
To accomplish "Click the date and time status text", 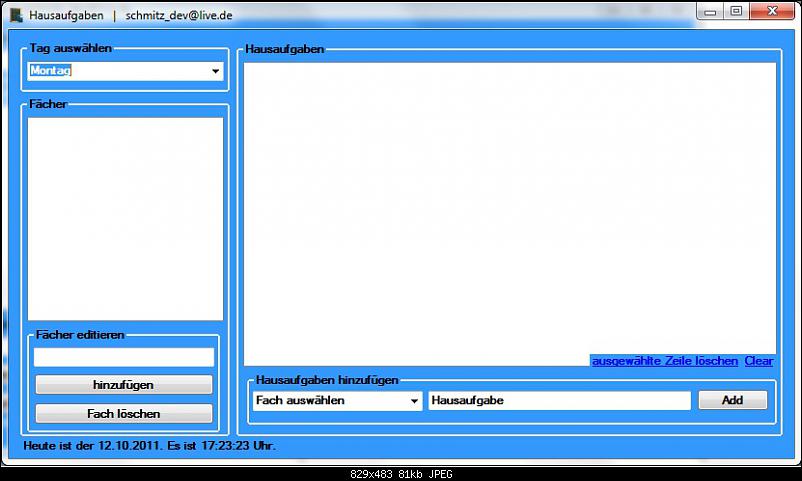I will [x=150, y=445].
